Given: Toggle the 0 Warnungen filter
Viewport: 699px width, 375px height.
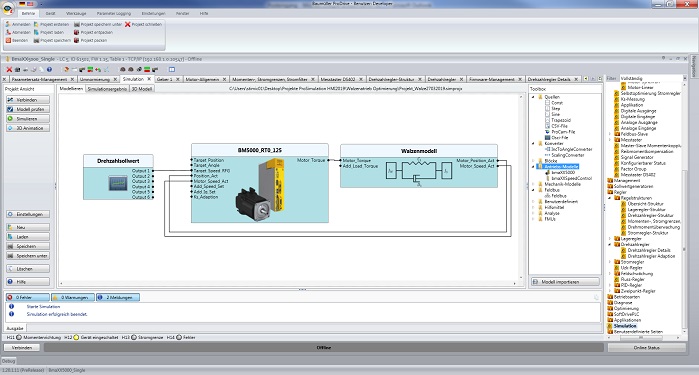Looking at the screenshot, I should (73, 297).
